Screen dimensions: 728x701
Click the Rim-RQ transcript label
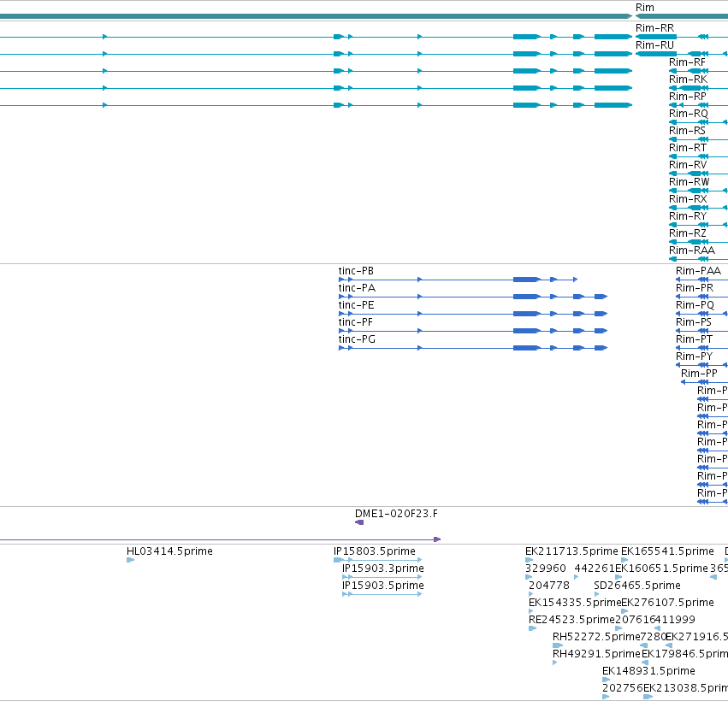(x=688, y=114)
